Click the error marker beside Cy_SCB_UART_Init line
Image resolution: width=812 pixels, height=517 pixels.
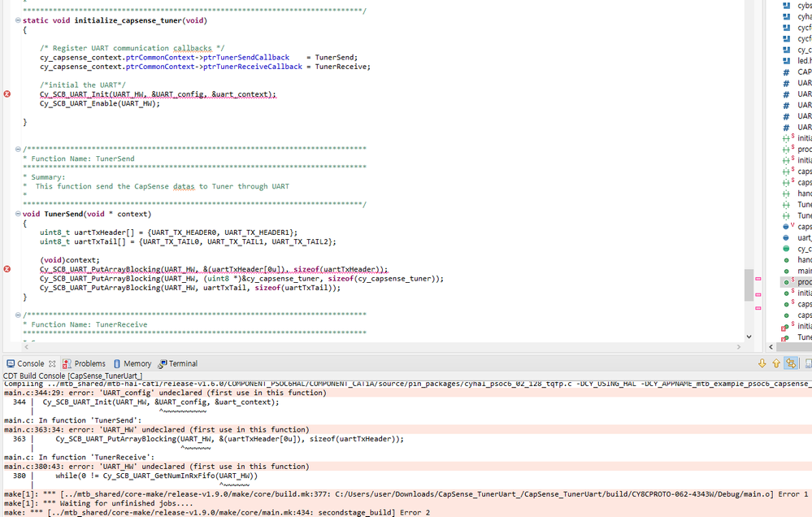(7, 95)
